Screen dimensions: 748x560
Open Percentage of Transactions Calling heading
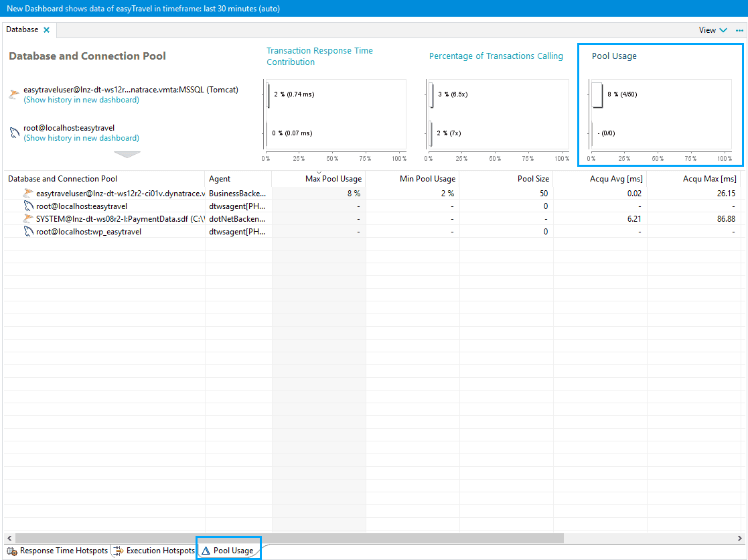click(496, 56)
